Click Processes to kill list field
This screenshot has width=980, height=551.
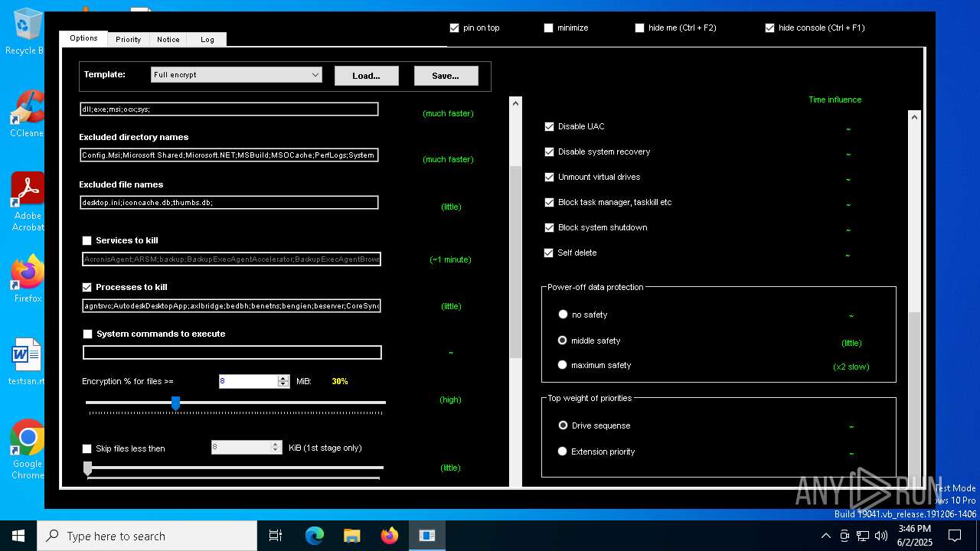(232, 305)
